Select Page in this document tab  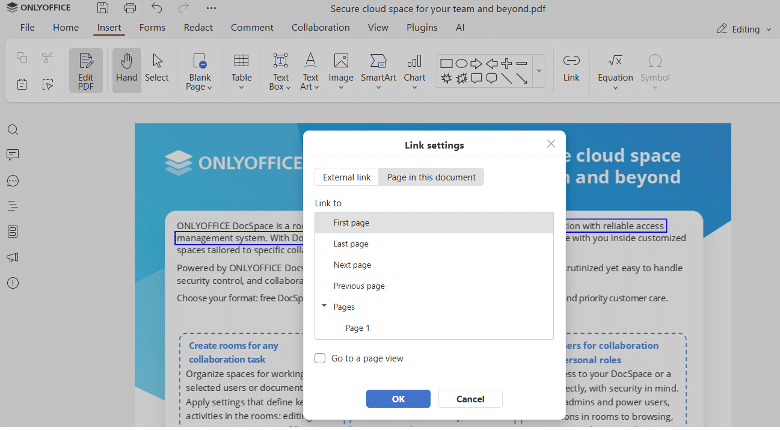tap(431, 177)
